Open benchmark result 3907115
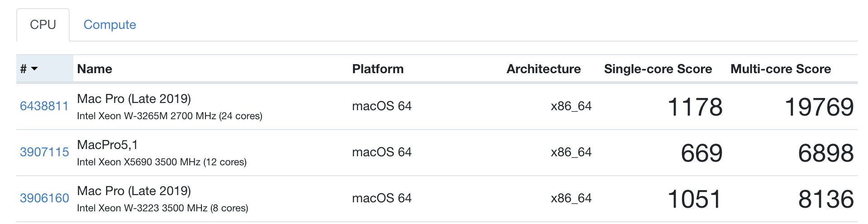Image resolution: width=868 pixels, height=224 pixels. tap(44, 152)
